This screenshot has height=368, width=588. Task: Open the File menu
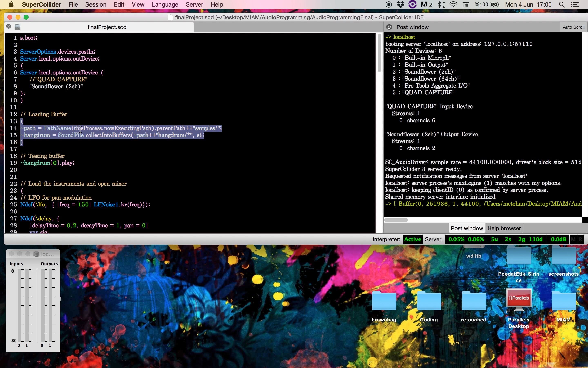[73, 5]
